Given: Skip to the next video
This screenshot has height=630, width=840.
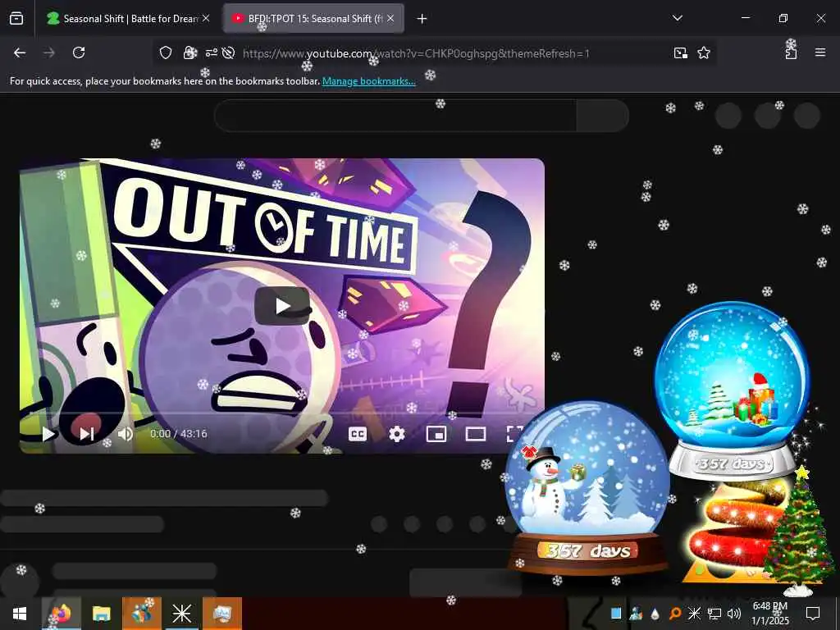Looking at the screenshot, I should (x=87, y=434).
